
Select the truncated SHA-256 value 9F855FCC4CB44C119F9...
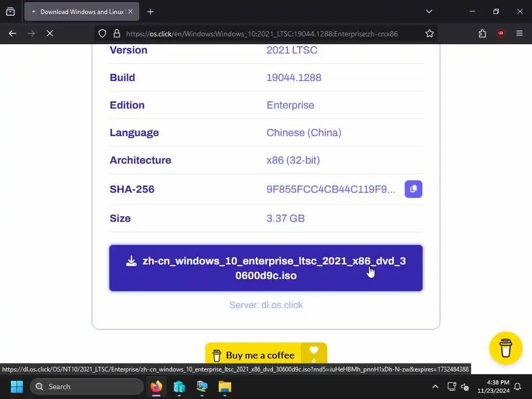point(331,189)
